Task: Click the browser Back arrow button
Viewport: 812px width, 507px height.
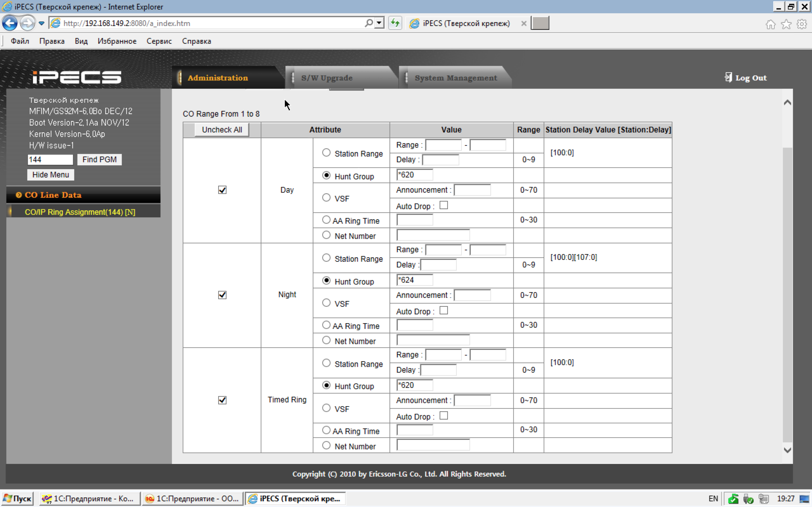Action: tap(10, 23)
